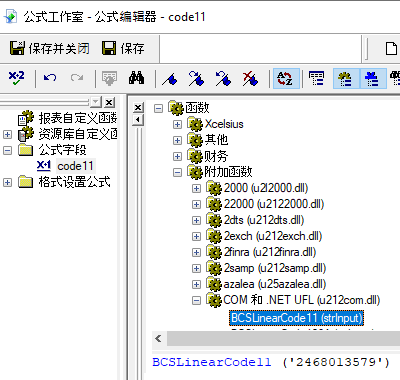Viewport: 400px width, 380px height.
Task: Click the grayed-out redo arrow
Action: pos(77,78)
